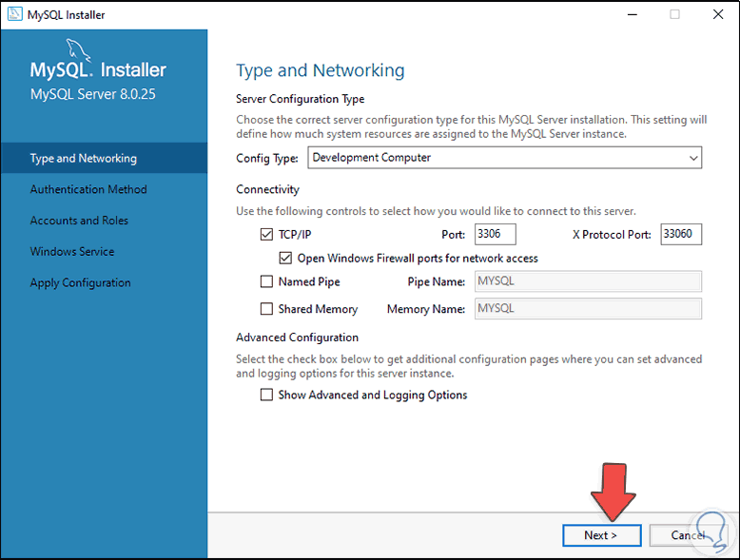Click the MySQL Installer title bar icon

tap(14, 14)
